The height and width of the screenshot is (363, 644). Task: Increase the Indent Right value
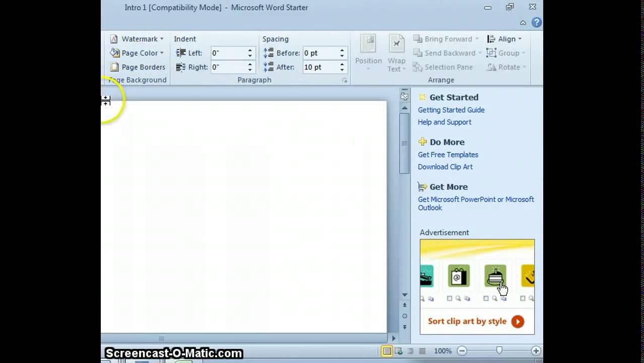[x=250, y=65]
